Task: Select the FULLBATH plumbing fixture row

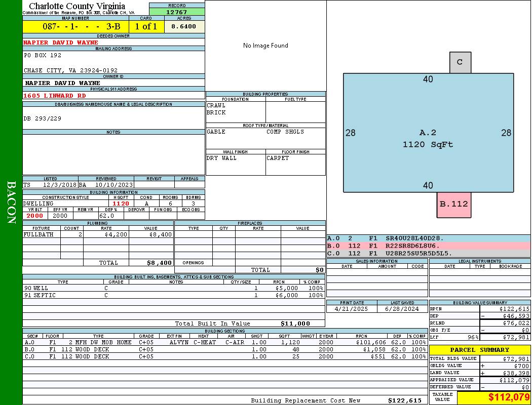Action: 98,235
